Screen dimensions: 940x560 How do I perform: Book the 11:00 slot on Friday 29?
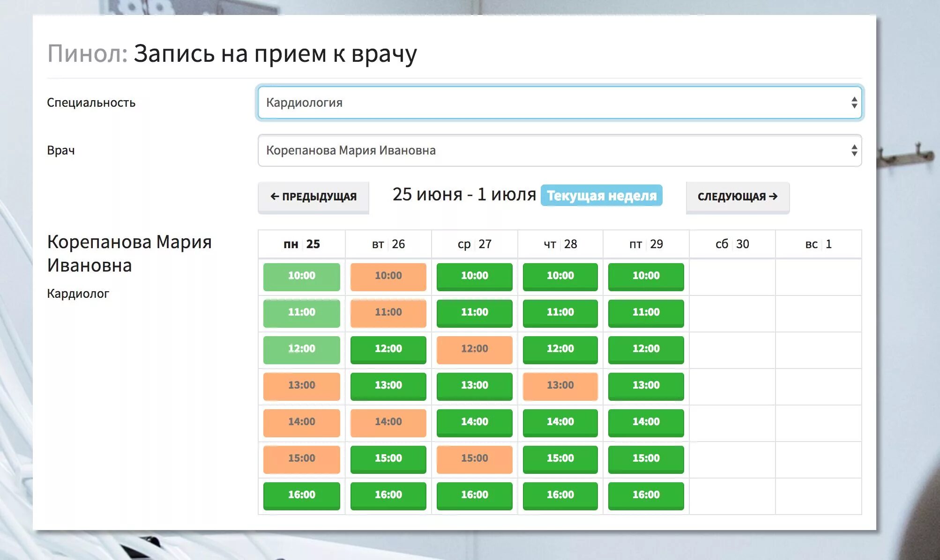click(x=646, y=313)
